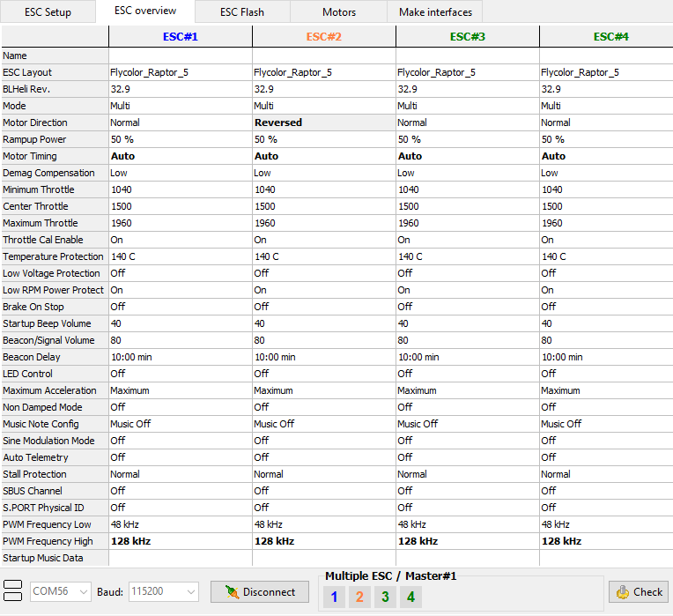Click ESC#1 Throttle Cal Enable On cell
673x616 pixels.
coord(181,240)
